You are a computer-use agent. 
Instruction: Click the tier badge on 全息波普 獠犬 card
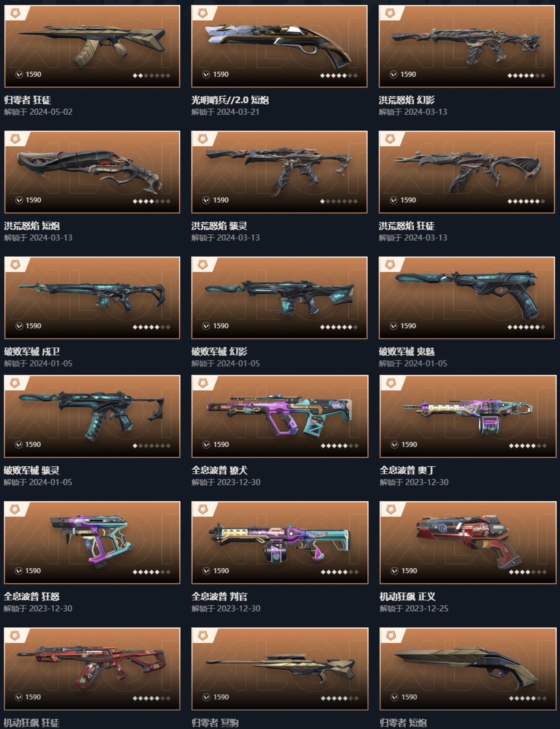point(203,383)
